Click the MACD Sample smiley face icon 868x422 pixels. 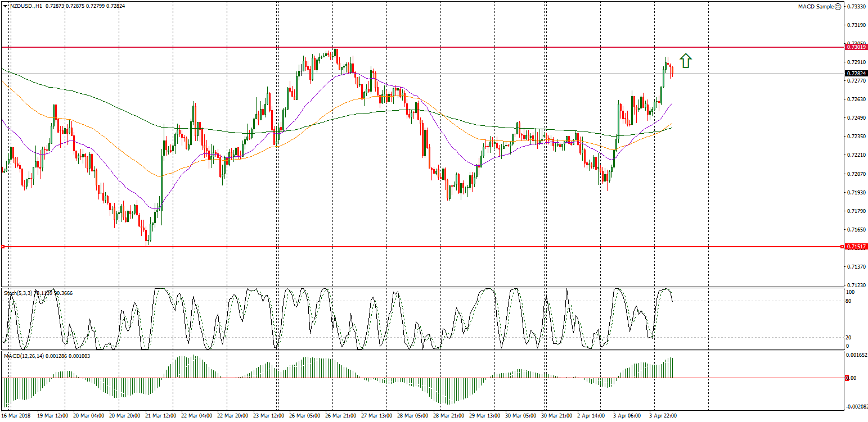838,7
